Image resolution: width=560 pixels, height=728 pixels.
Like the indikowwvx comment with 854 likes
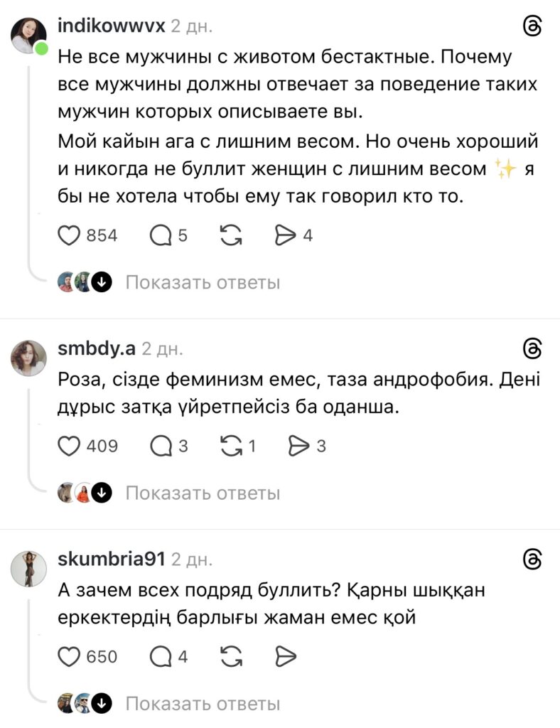coord(69,236)
